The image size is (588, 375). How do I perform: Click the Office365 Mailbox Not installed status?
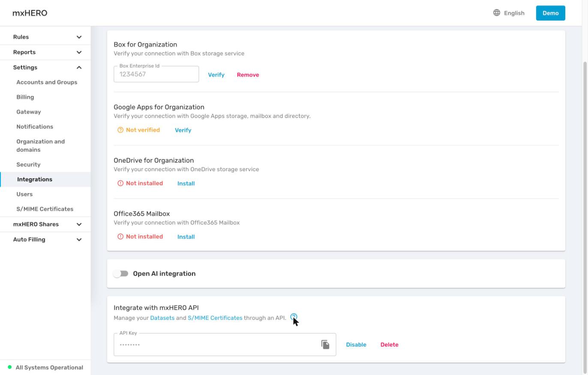[x=140, y=237]
